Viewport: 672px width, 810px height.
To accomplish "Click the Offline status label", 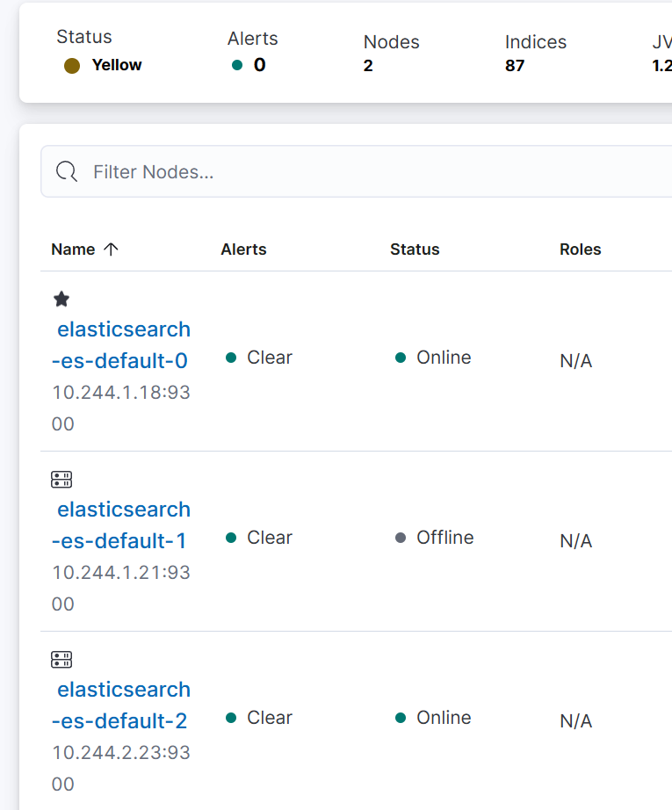I will coord(445,538).
